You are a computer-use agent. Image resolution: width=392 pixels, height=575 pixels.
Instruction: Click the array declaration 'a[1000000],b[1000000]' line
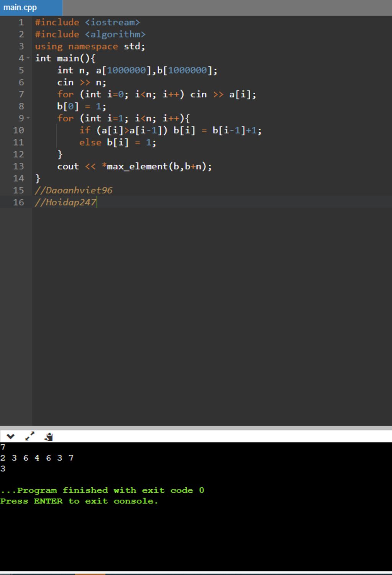coord(137,70)
